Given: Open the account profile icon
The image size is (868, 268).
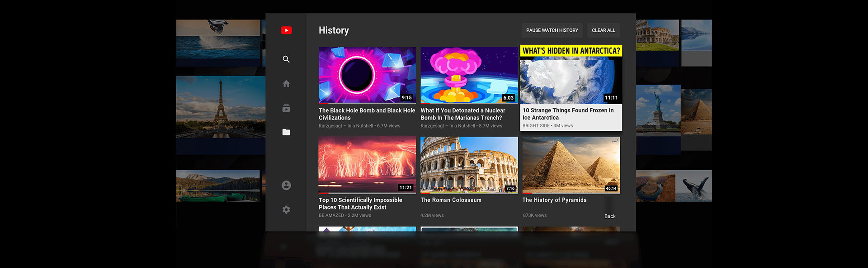Looking at the screenshot, I should [286, 186].
